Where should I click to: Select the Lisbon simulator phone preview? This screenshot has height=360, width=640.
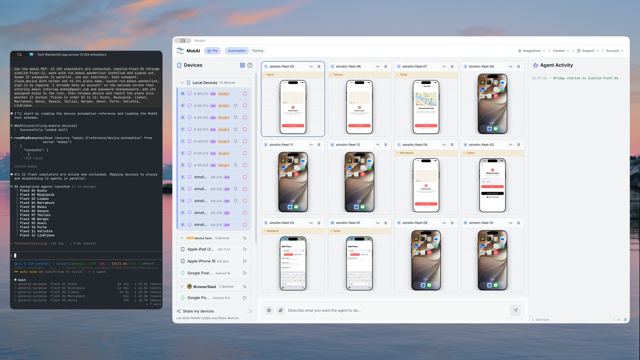click(492, 185)
